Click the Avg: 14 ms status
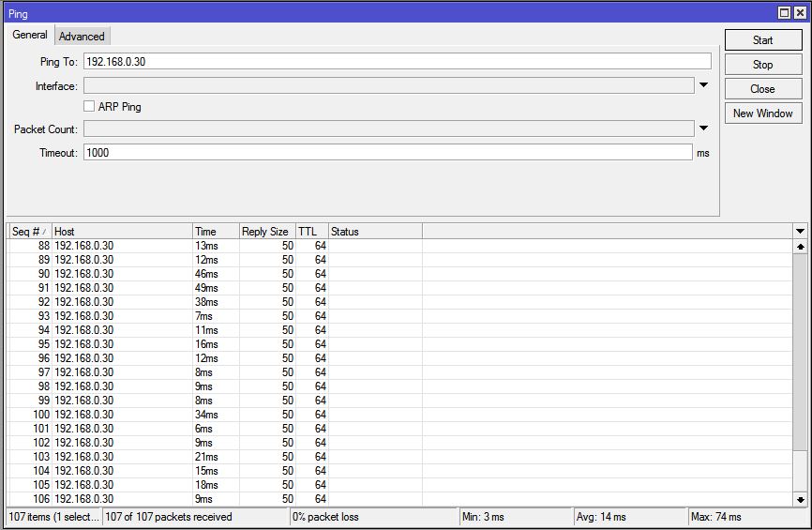 (x=601, y=517)
